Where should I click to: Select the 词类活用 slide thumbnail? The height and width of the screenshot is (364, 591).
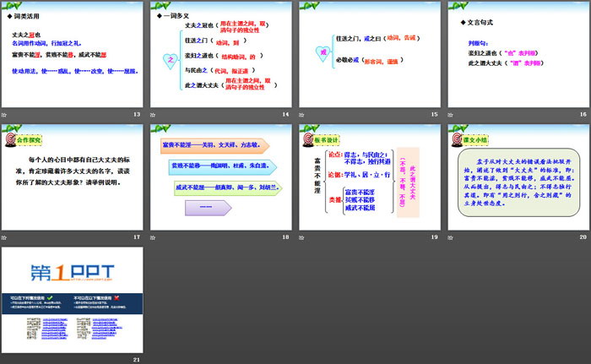coord(73,54)
